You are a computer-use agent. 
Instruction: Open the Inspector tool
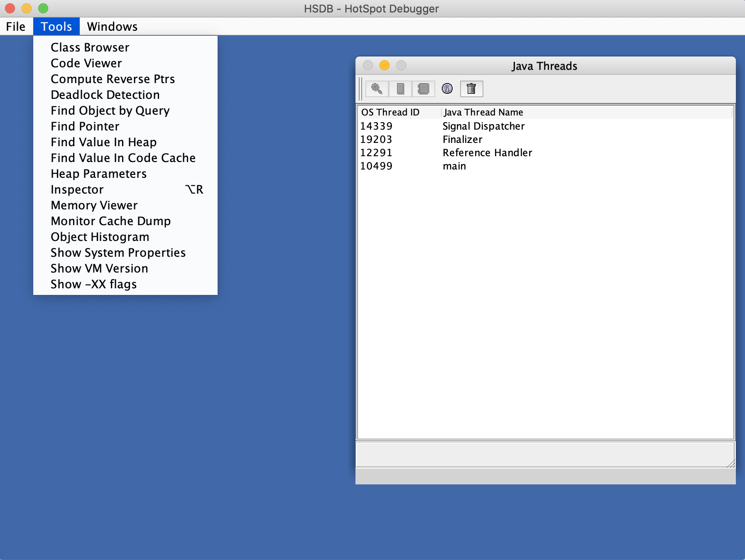125,189
